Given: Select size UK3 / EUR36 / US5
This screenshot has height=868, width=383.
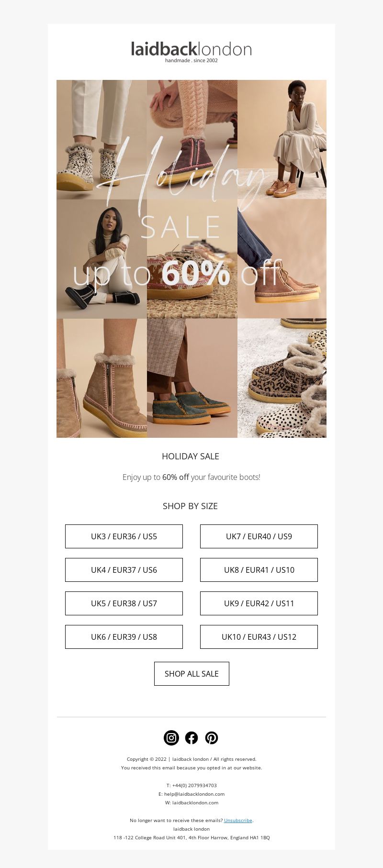Looking at the screenshot, I should [124, 536].
